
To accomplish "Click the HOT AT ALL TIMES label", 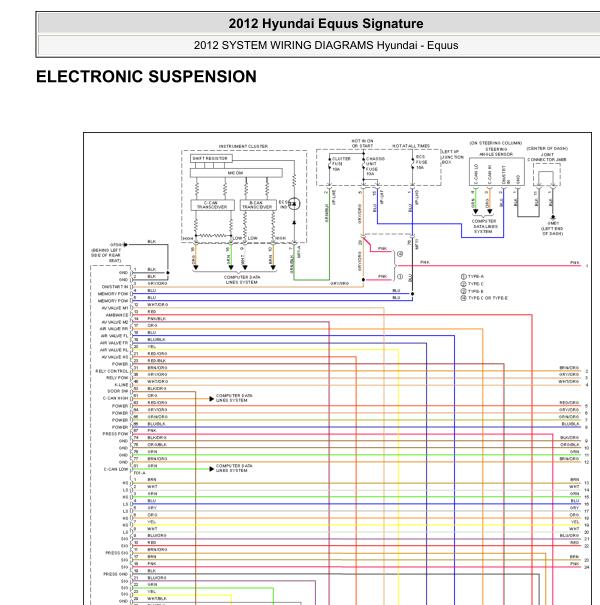I will [411, 146].
